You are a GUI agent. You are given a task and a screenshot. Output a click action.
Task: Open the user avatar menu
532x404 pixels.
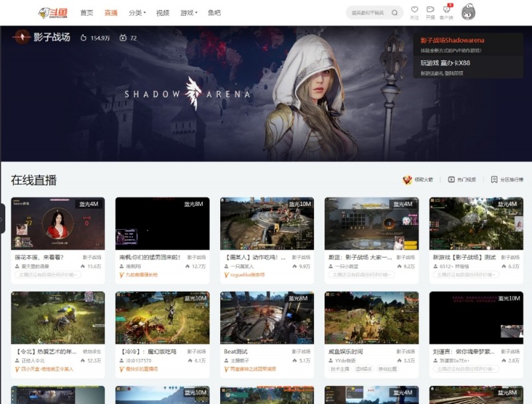pos(468,12)
